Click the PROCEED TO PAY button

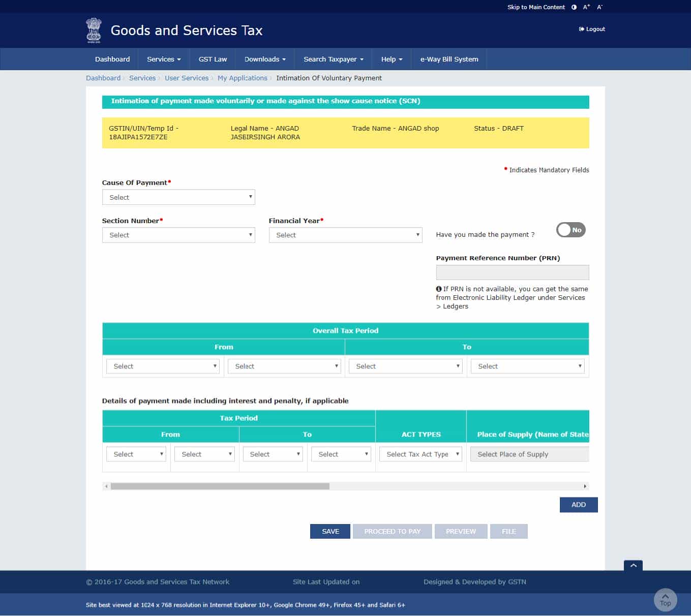pos(393,531)
